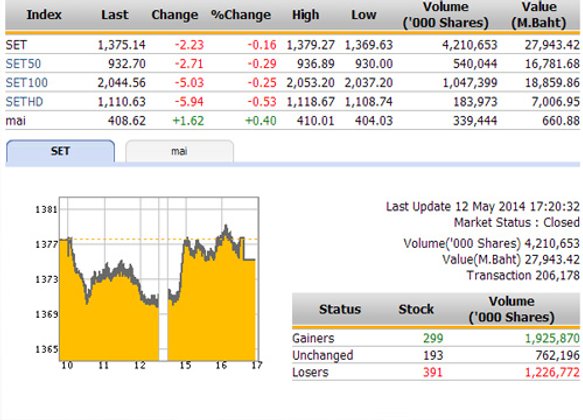Select SET100 high value 2,053.20
Image resolution: width=583 pixels, height=420 pixels.
310,83
